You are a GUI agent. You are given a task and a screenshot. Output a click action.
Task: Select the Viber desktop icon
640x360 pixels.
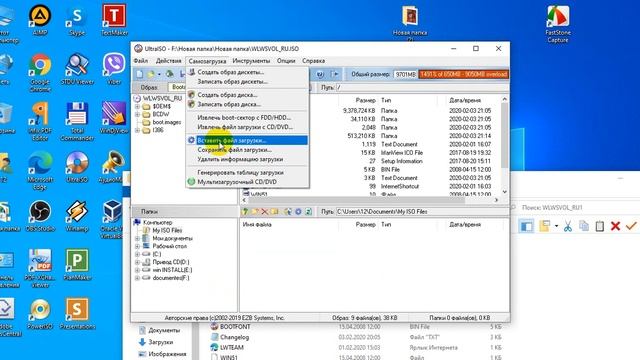114,69
